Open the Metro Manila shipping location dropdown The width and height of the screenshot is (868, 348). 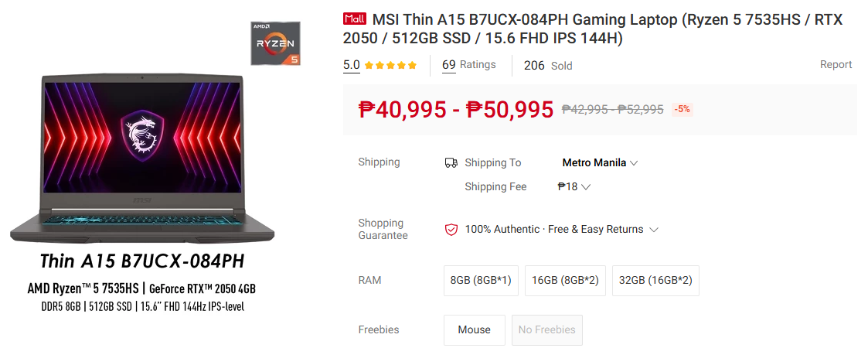(x=600, y=163)
